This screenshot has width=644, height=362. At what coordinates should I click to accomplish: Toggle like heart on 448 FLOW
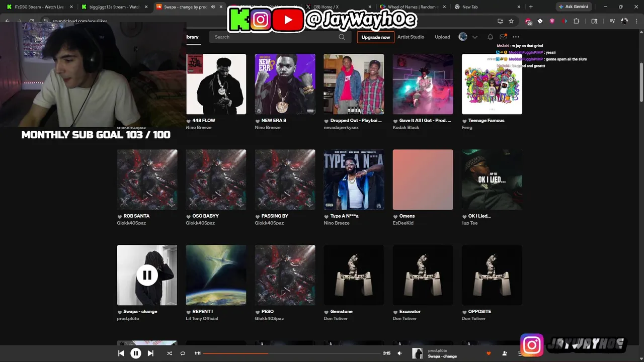tap(189, 121)
